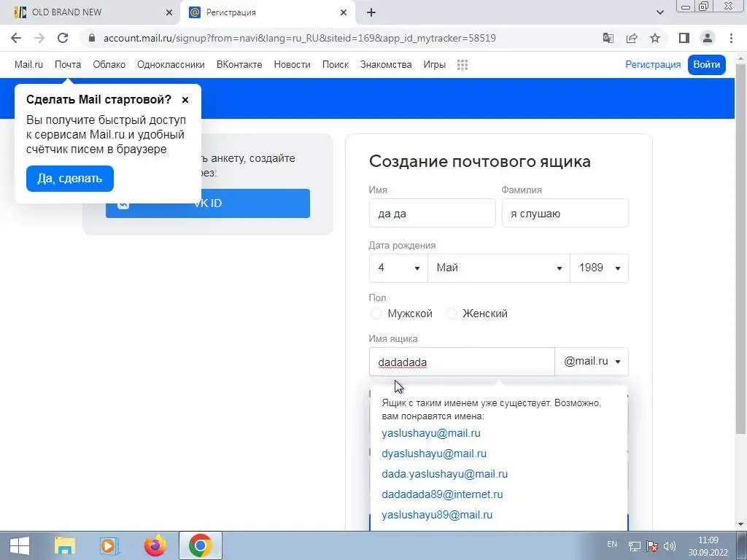747x560 pixels.
Task: Open tab search chevron in title bar
Action: point(659,13)
